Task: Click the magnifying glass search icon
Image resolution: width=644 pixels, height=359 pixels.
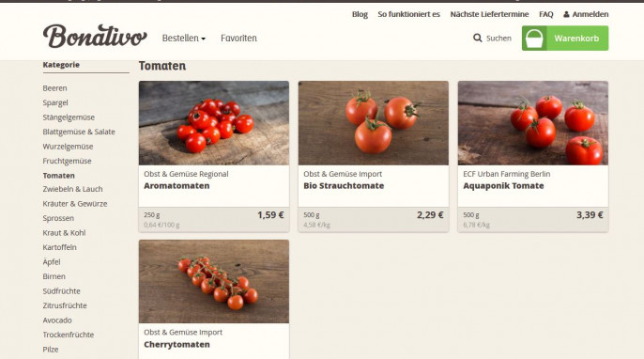Action: (x=477, y=39)
